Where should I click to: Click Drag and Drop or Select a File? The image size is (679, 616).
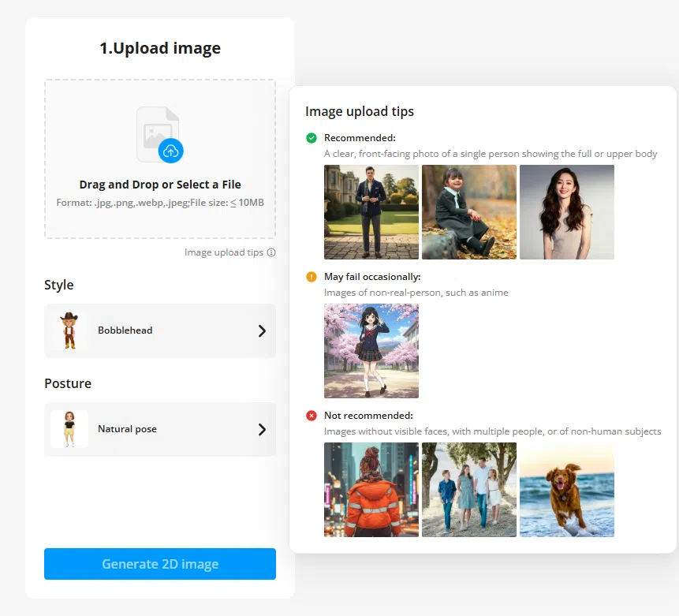[160, 185]
